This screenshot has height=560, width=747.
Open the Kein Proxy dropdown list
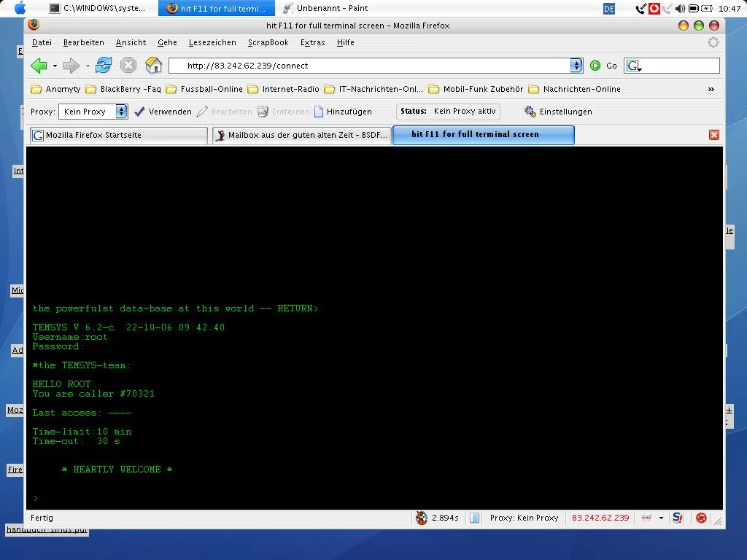click(x=121, y=112)
